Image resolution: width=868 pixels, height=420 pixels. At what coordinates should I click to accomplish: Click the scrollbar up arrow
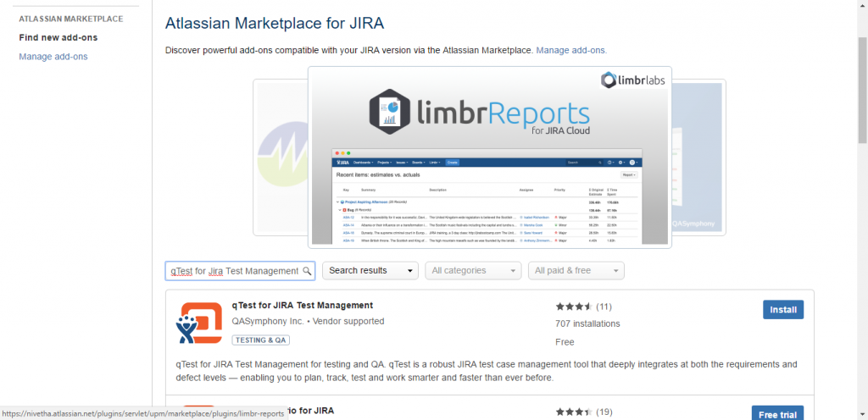(861, 6)
